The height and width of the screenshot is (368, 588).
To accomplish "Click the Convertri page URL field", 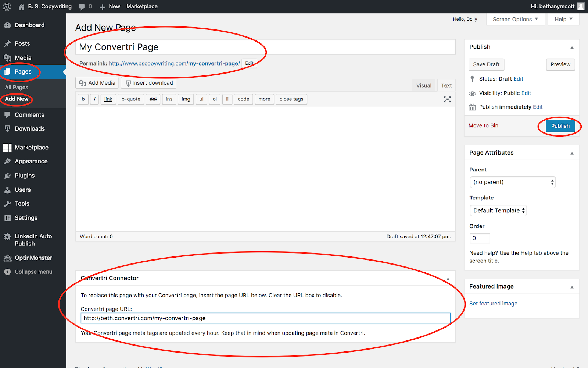I will pos(265,318).
